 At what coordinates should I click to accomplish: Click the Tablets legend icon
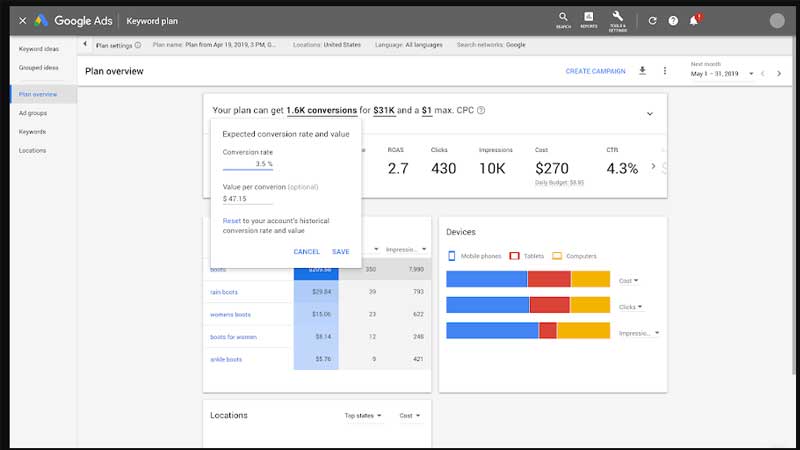click(x=514, y=256)
